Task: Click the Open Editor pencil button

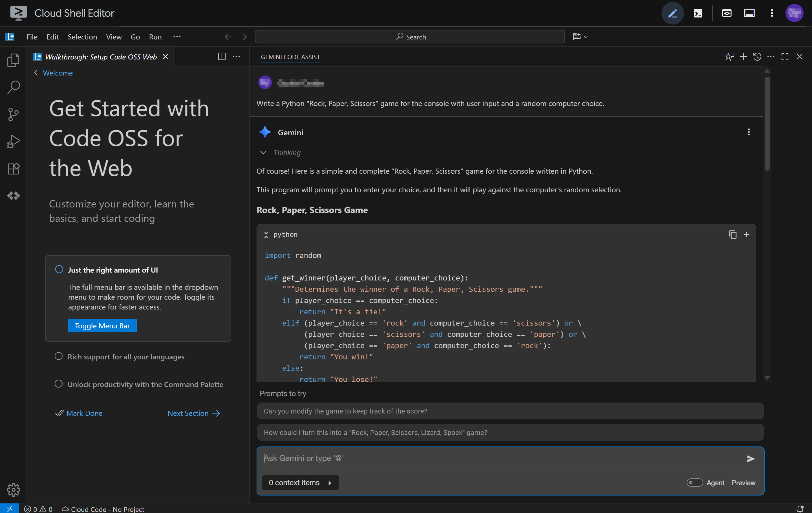Action: tap(672, 13)
